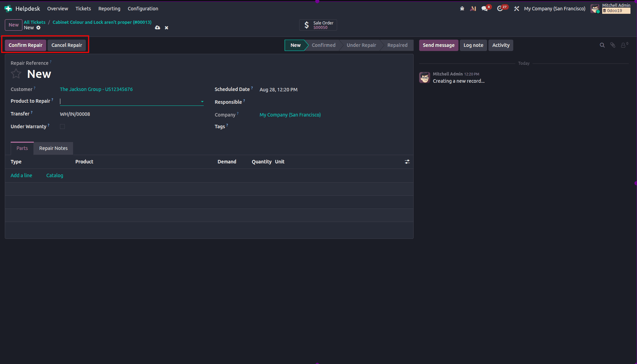Schedule an Activity from the chatter
Screen dimensions: 637x364
pos(501,45)
